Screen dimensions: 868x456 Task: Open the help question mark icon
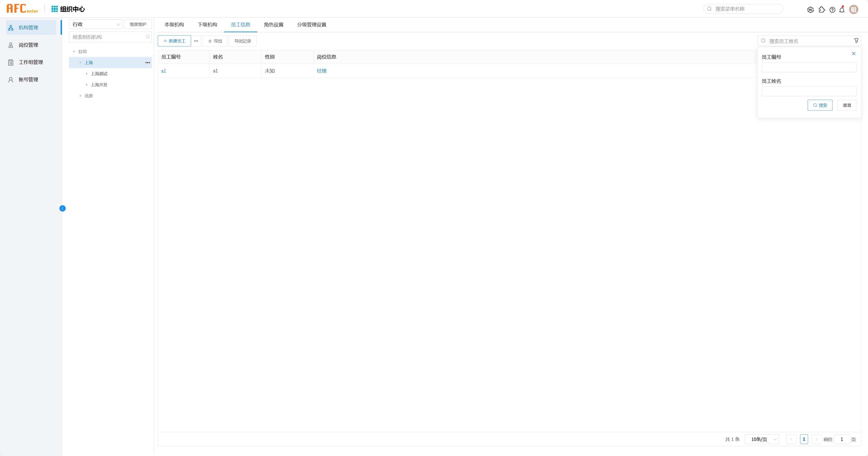pos(832,10)
